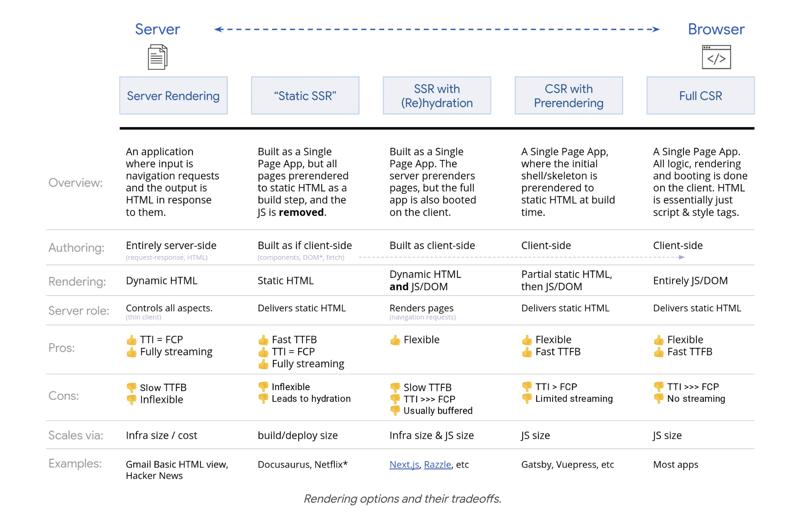812x522 pixels.
Task: Click the Browser code window icon
Action: click(x=716, y=57)
